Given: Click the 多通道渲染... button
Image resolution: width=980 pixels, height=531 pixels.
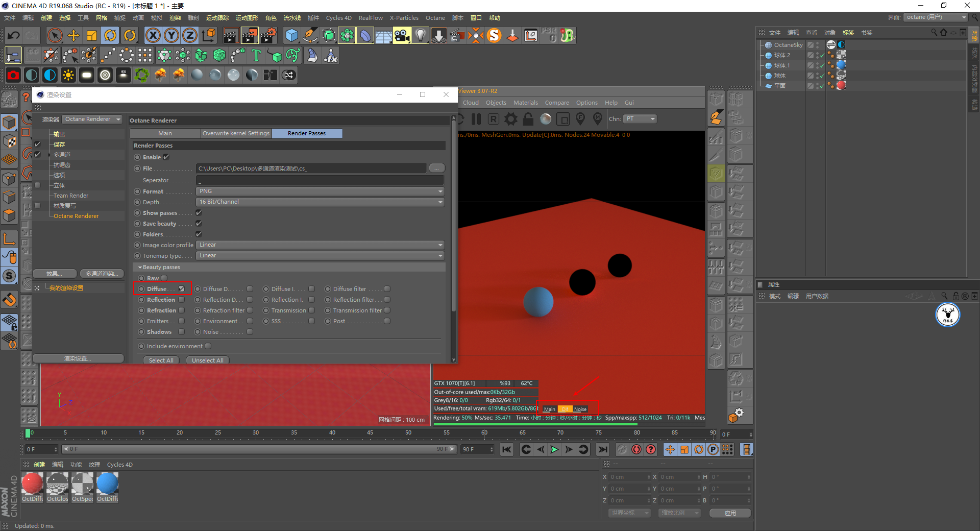Looking at the screenshot, I should pos(102,274).
